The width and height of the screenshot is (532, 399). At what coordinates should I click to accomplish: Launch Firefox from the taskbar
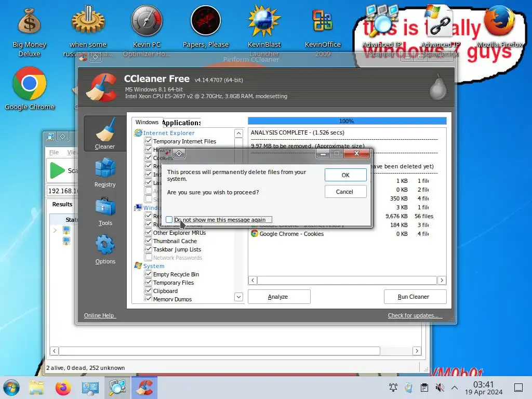[x=63, y=388]
